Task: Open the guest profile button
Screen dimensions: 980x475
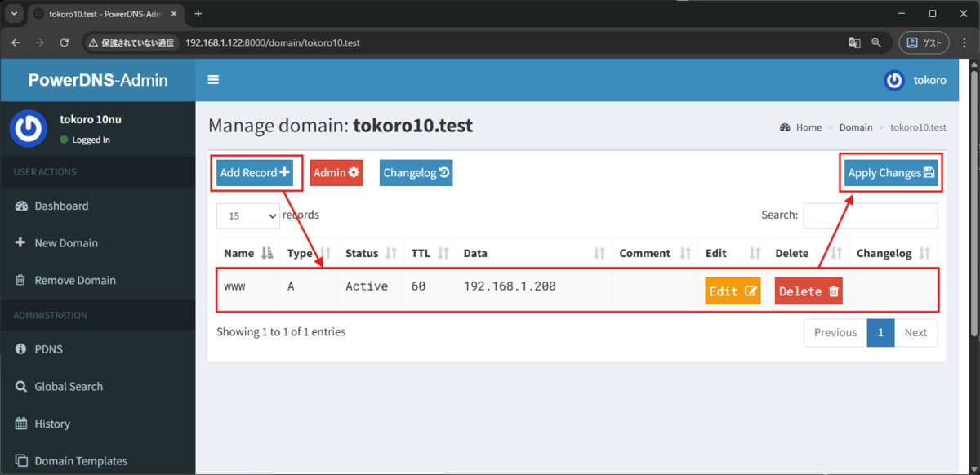Action: click(x=924, y=42)
